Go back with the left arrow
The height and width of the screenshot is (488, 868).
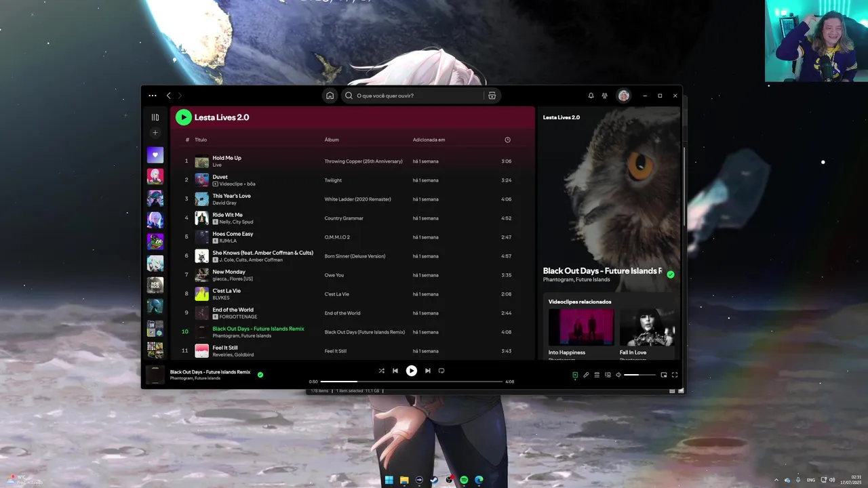click(x=169, y=96)
